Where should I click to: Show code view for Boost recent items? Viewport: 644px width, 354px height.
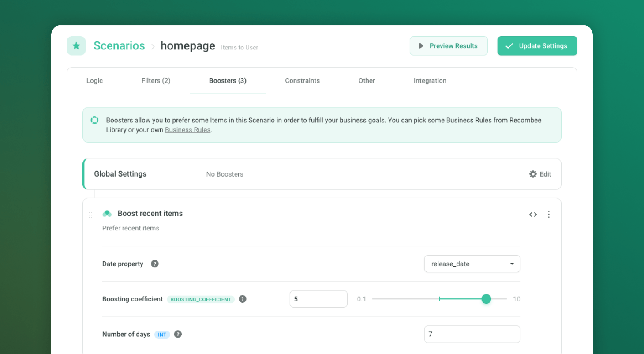click(533, 215)
